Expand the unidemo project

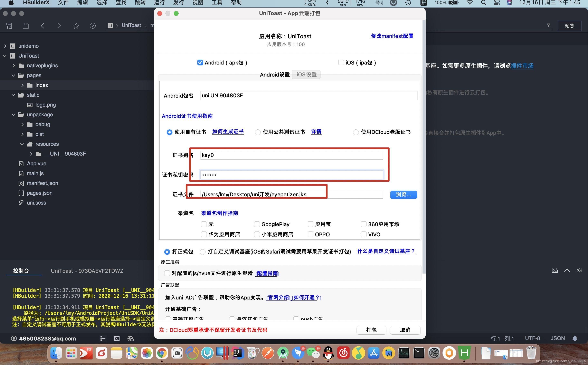[5, 46]
